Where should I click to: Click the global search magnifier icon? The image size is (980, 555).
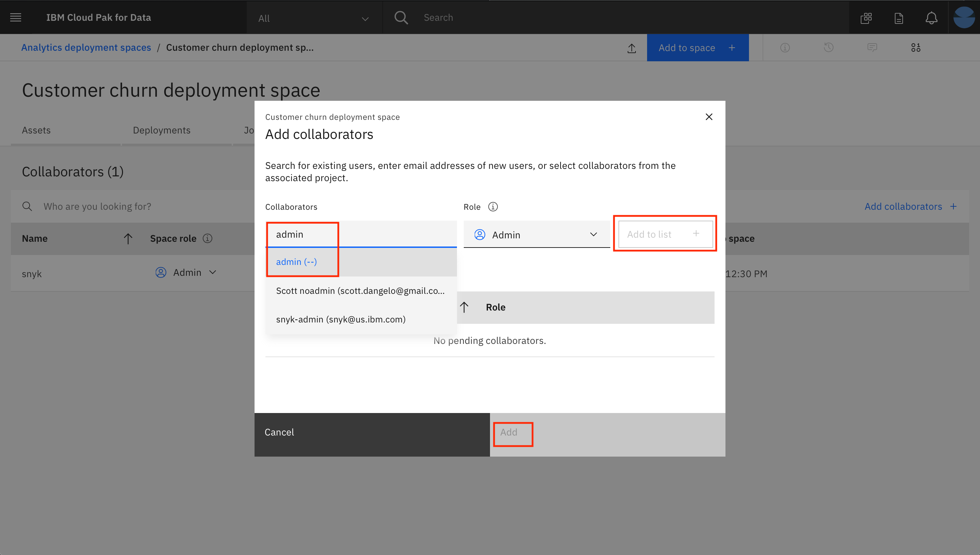coord(401,17)
